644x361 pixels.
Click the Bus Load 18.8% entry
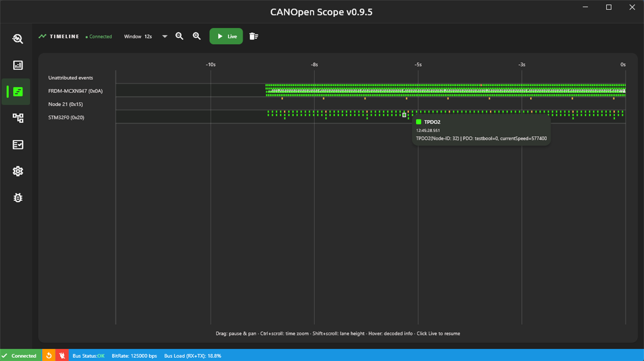tap(192, 356)
